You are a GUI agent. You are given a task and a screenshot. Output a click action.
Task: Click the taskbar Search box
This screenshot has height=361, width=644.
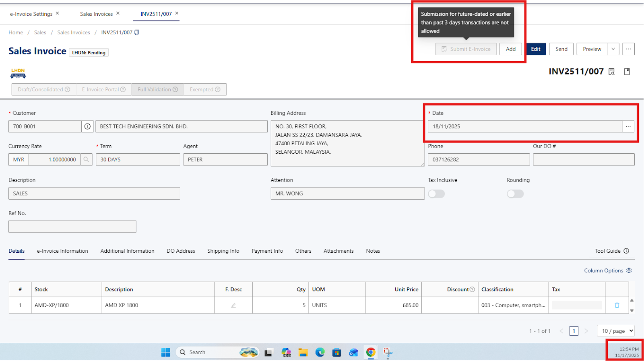pos(217,353)
